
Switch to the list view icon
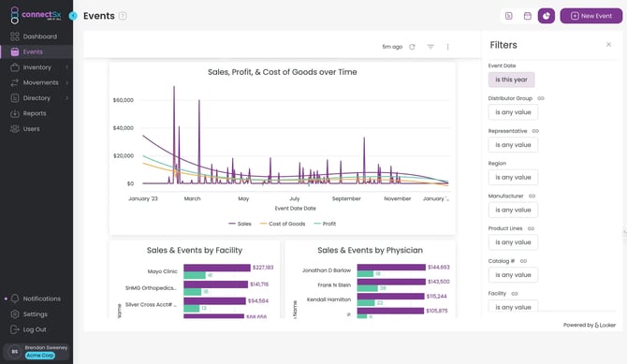coord(509,16)
